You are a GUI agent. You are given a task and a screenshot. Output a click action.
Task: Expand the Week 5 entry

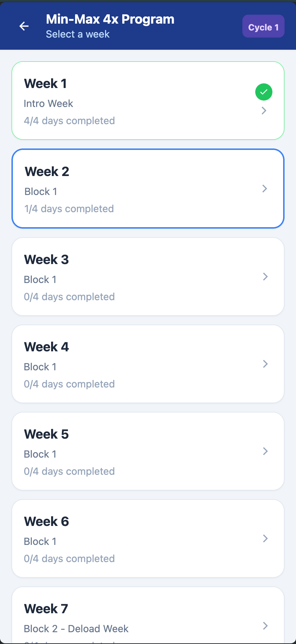[x=148, y=451]
